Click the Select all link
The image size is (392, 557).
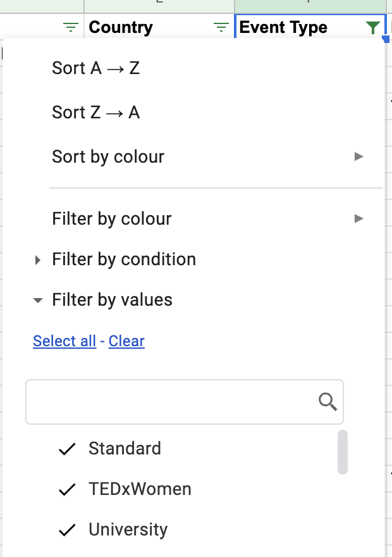pyautogui.click(x=64, y=341)
